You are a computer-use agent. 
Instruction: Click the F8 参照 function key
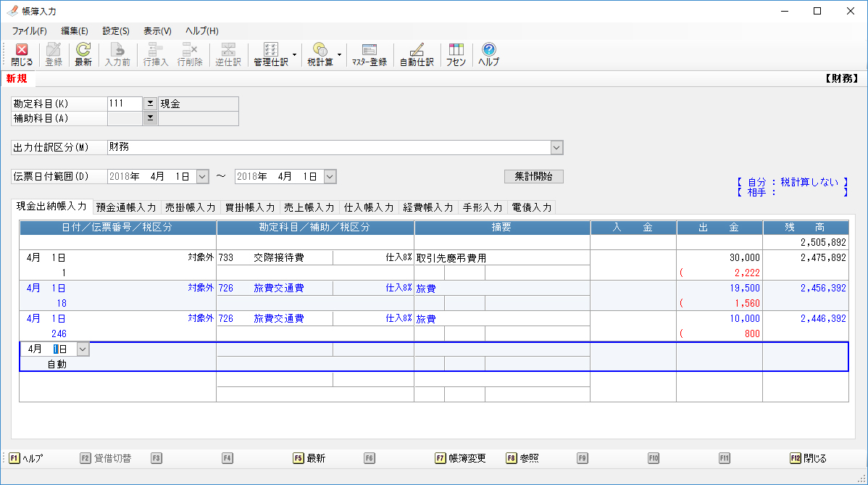click(x=522, y=458)
